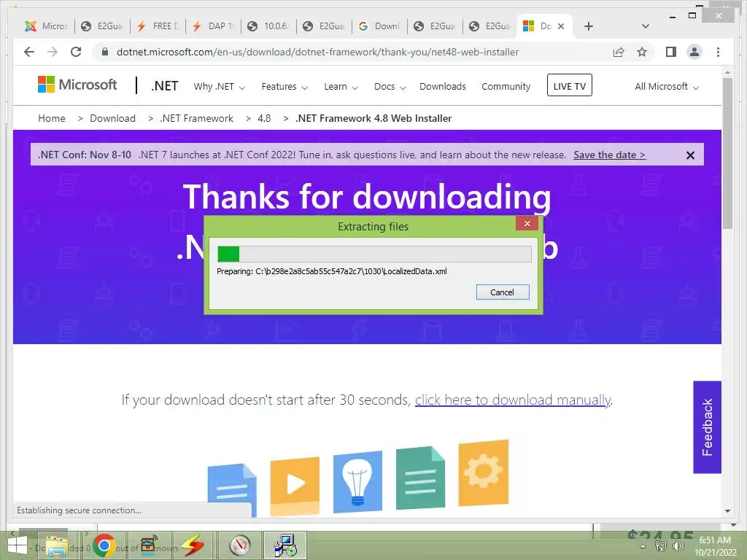
Task: Click the page vertical scrollbar thumb
Action: (x=727, y=153)
